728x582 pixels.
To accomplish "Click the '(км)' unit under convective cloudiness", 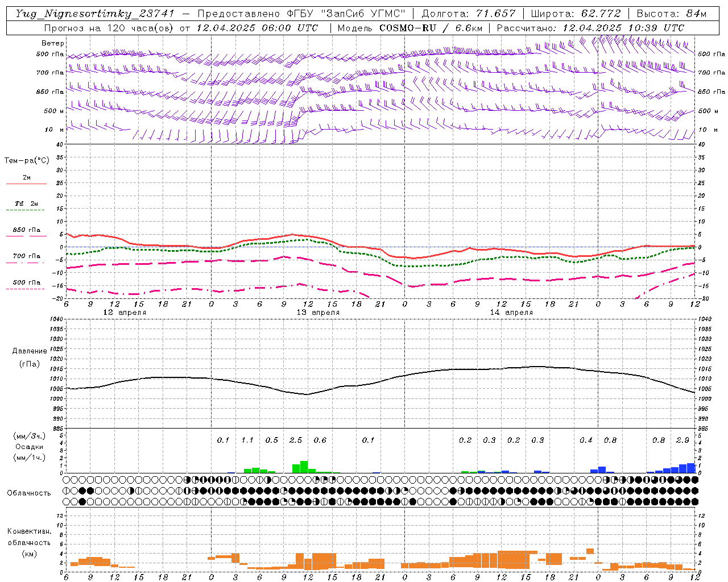I will point(29,554).
